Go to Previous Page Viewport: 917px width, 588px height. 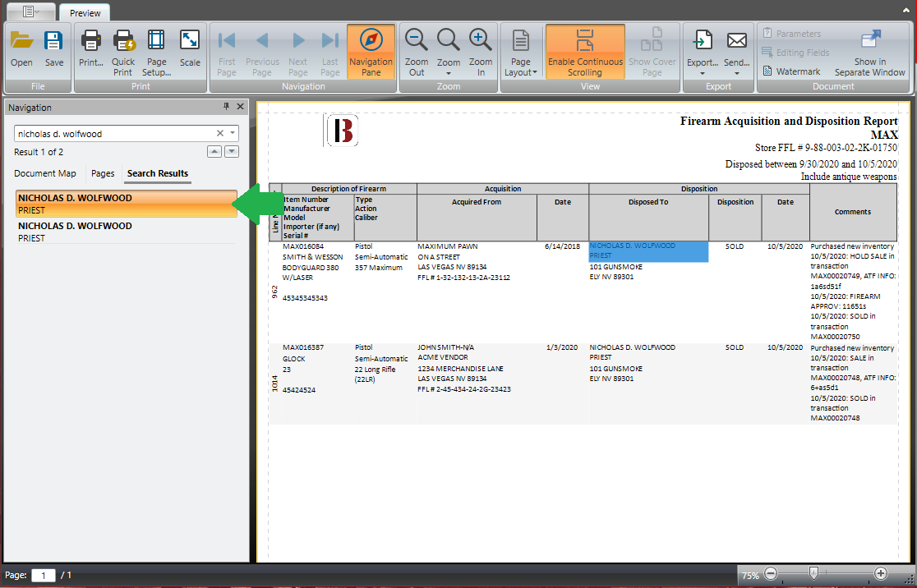point(262,52)
